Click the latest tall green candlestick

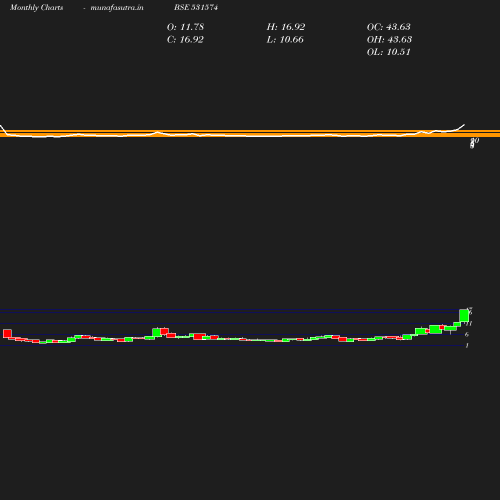tap(464, 315)
